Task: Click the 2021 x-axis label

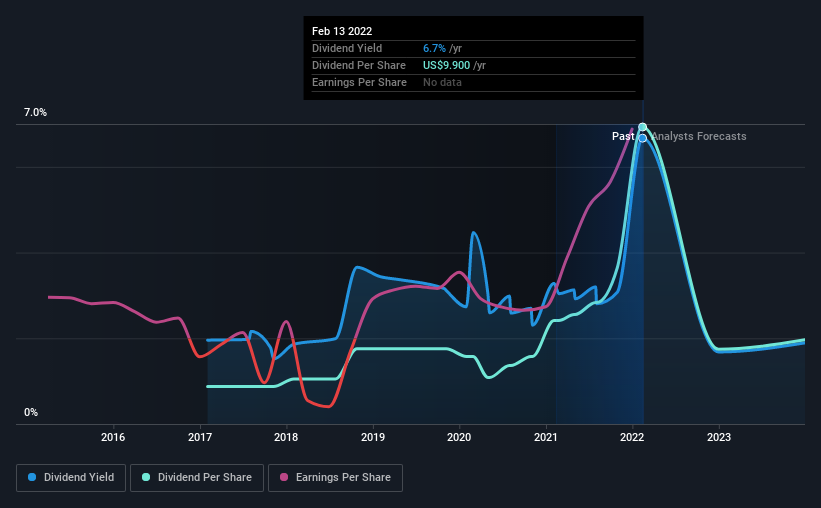Action: pyautogui.click(x=546, y=437)
